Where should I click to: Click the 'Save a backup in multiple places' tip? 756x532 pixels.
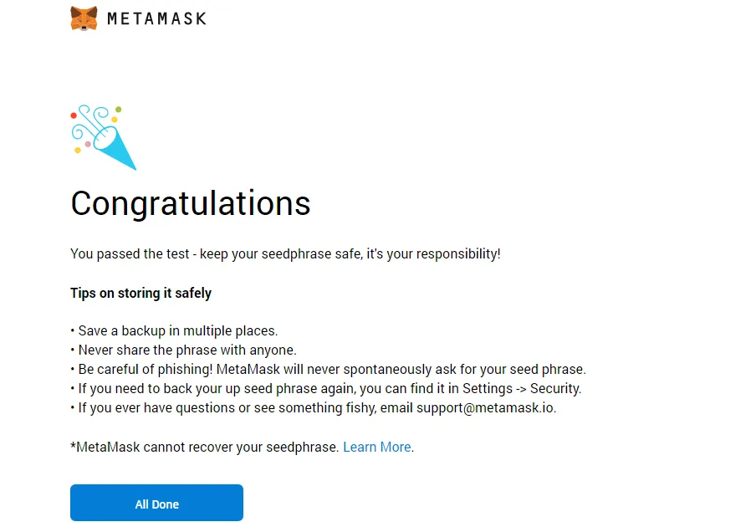pyautogui.click(x=174, y=331)
